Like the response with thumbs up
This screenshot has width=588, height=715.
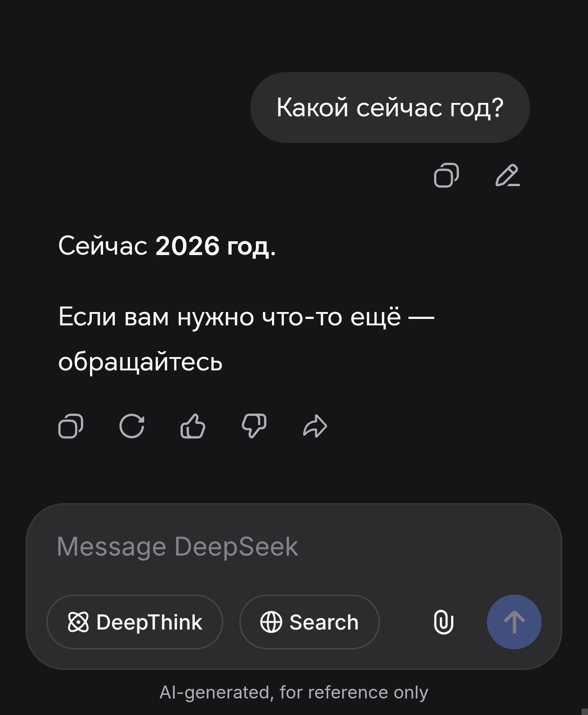(193, 426)
